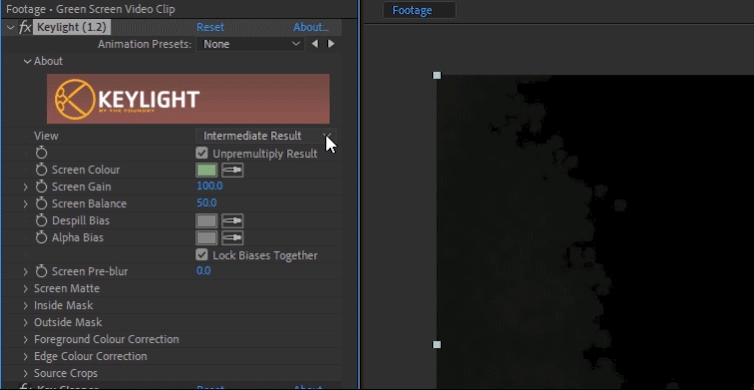Toggle stopwatch for Unpremultiply Result

click(x=41, y=153)
